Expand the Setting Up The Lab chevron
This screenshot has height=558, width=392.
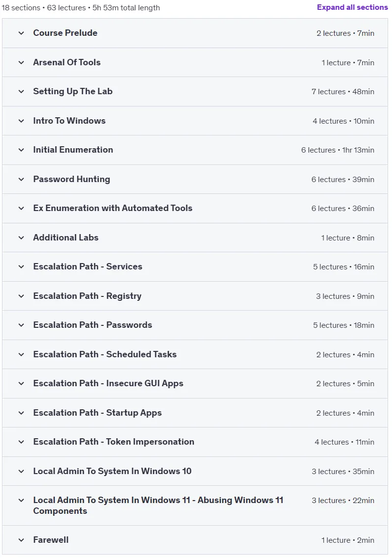22,91
